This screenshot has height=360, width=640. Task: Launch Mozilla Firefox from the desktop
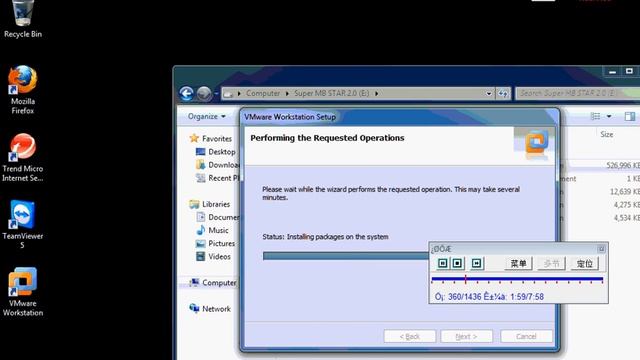coord(23,90)
